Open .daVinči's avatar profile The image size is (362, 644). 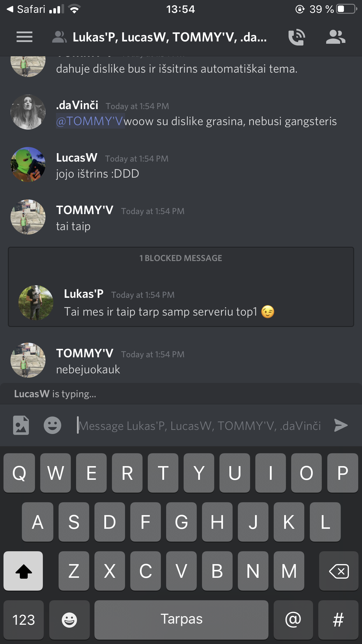28,112
